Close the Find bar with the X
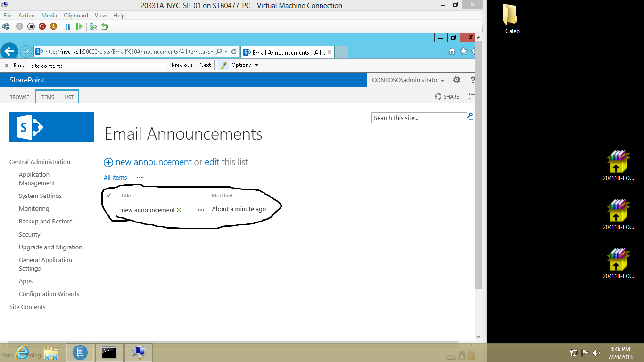The width and height of the screenshot is (644, 362). [x=7, y=66]
